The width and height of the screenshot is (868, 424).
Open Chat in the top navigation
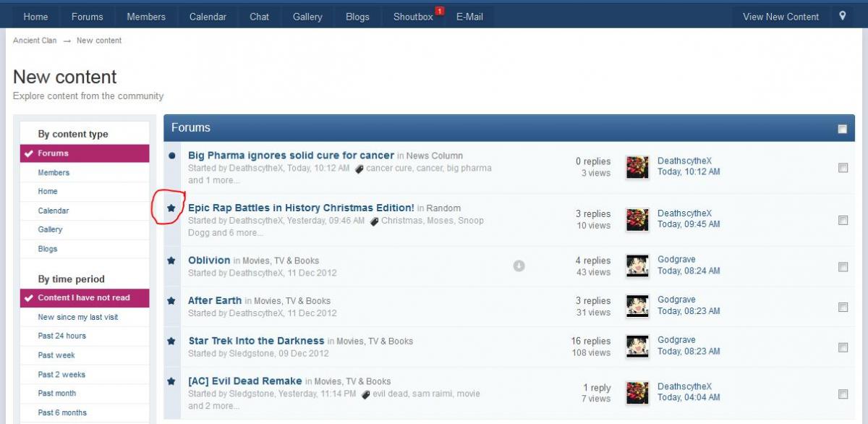click(260, 17)
